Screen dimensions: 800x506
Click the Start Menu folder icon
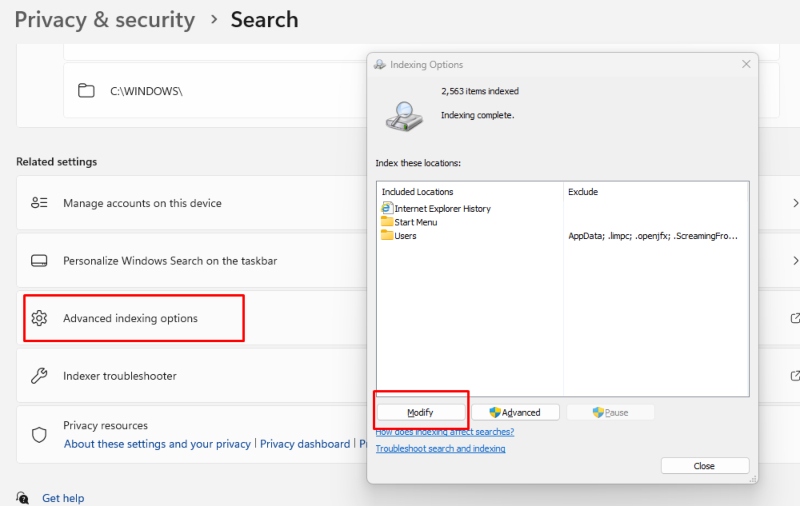[387, 222]
